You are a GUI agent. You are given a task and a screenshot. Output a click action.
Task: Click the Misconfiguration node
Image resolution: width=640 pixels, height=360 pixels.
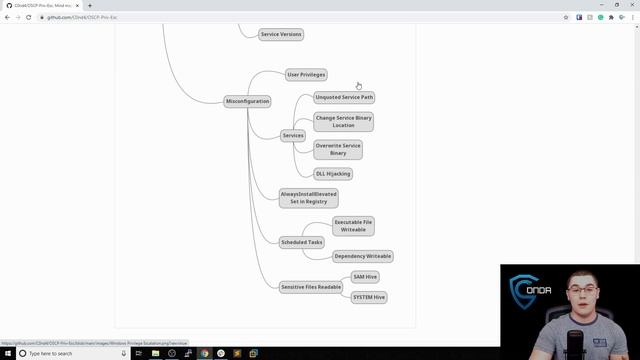tap(247, 101)
